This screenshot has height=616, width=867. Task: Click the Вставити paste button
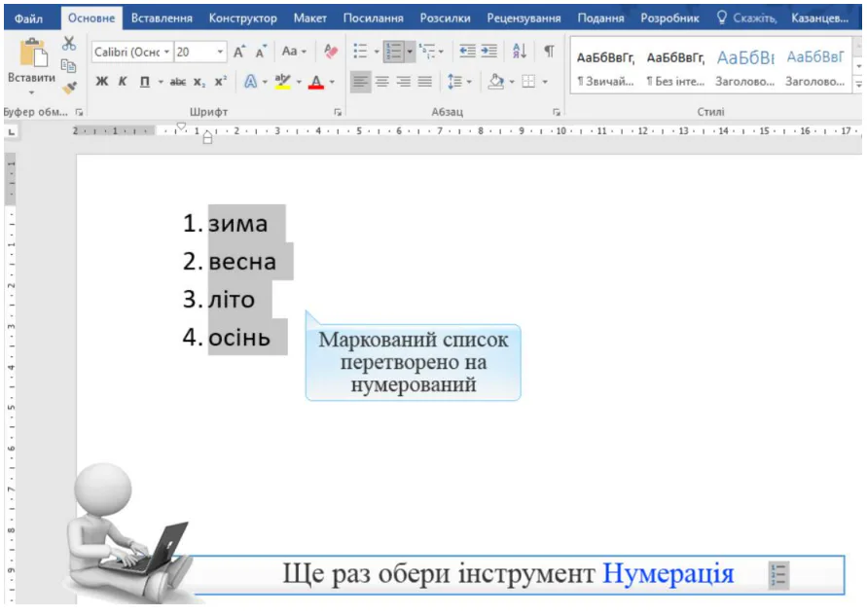pos(31,62)
